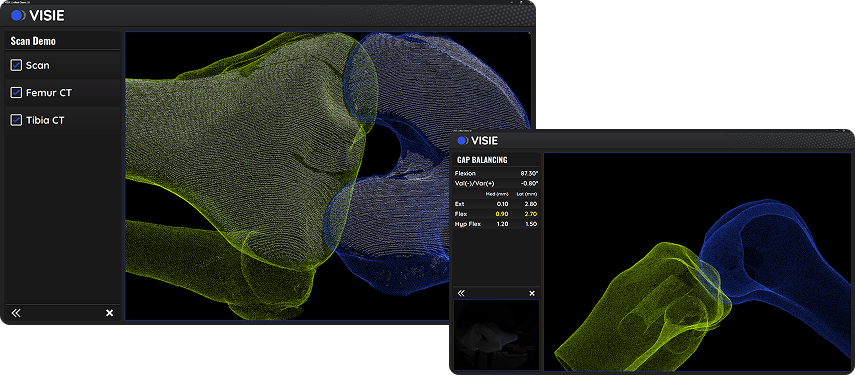This screenshot has height=375, width=855.
Task: Click the VISIE logo in the Scan Demo window
Action: tap(38, 16)
